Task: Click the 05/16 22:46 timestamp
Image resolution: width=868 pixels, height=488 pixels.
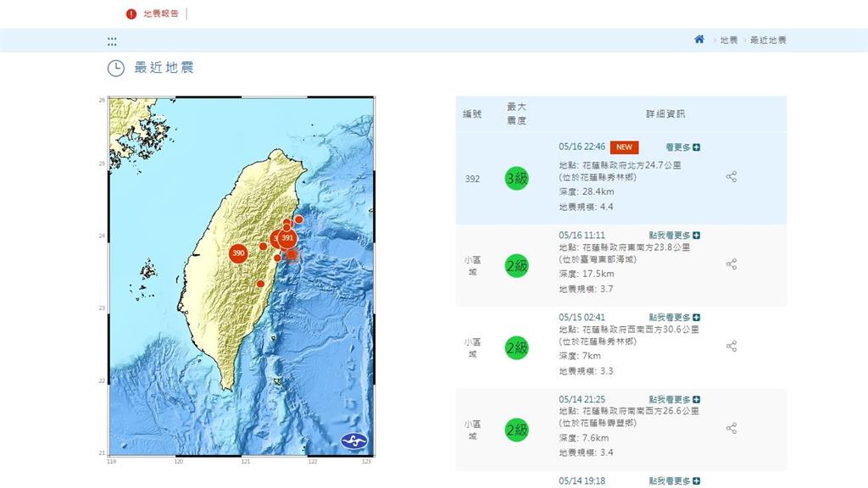Action: pos(581,147)
